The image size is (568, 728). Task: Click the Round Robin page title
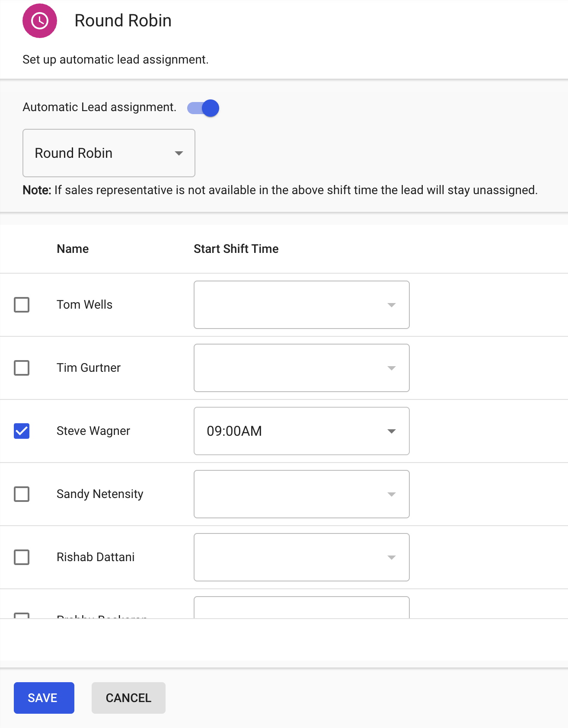pyautogui.click(x=123, y=21)
